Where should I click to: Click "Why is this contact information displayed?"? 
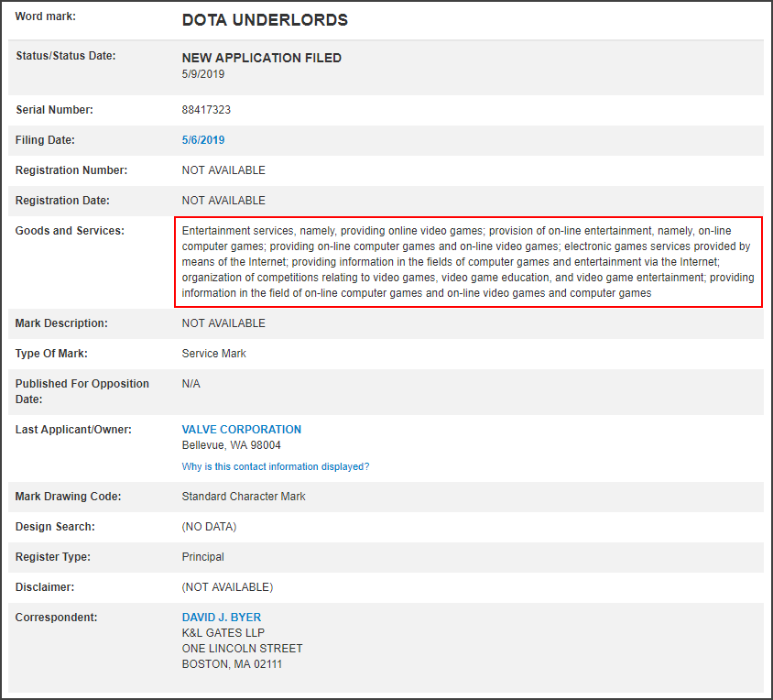click(275, 466)
